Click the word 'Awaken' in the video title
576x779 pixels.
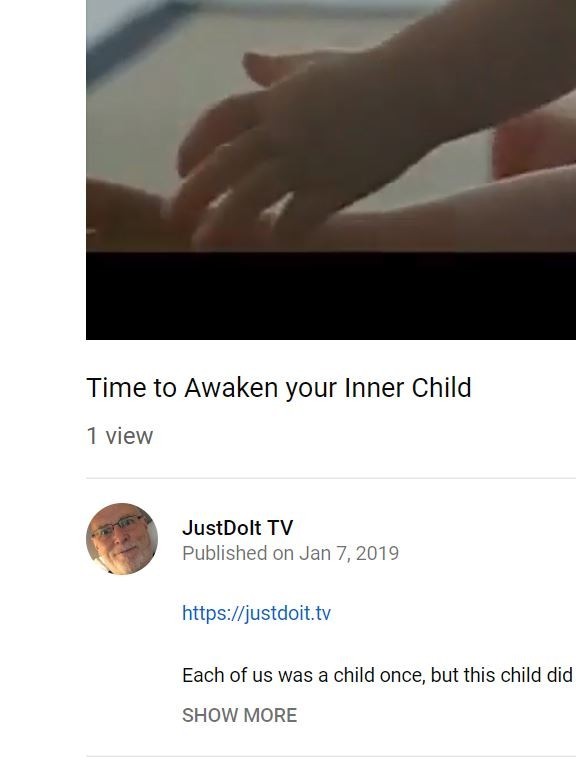pyautogui.click(x=231, y=388)
